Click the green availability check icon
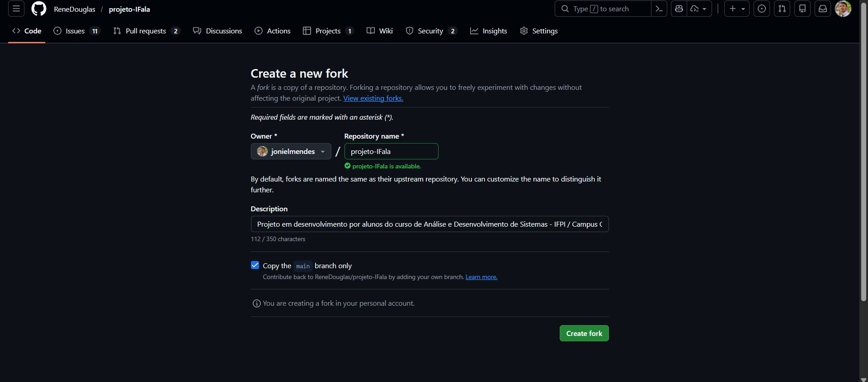The image size is (868, 382). click(348, 166)
